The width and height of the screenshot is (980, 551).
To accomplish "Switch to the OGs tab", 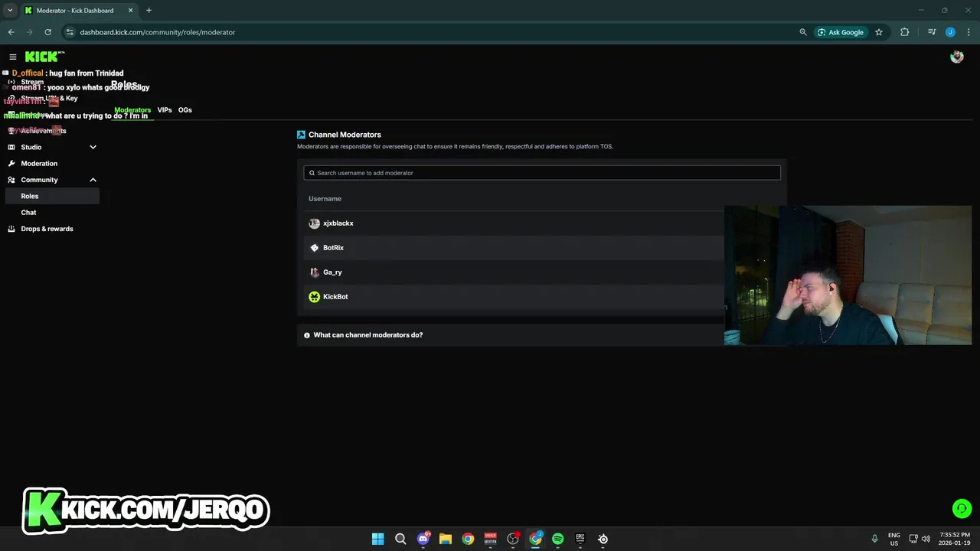I will coord(185,110).
